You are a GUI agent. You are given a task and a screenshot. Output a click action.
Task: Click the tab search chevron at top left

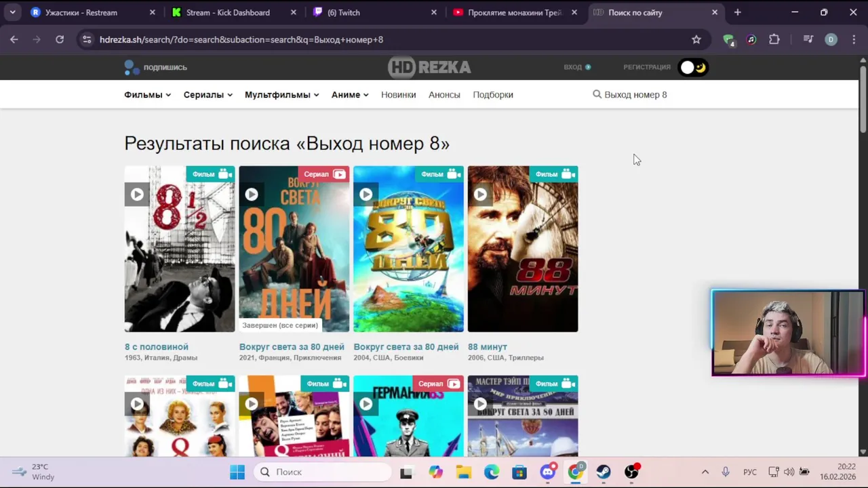tap(12, 12)
